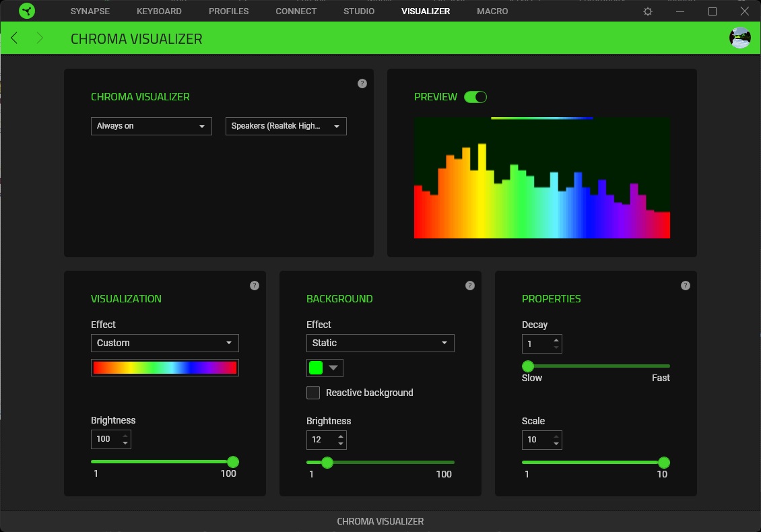
Task: Click the Slow label under Decay
Action: [x=532, y=378]
